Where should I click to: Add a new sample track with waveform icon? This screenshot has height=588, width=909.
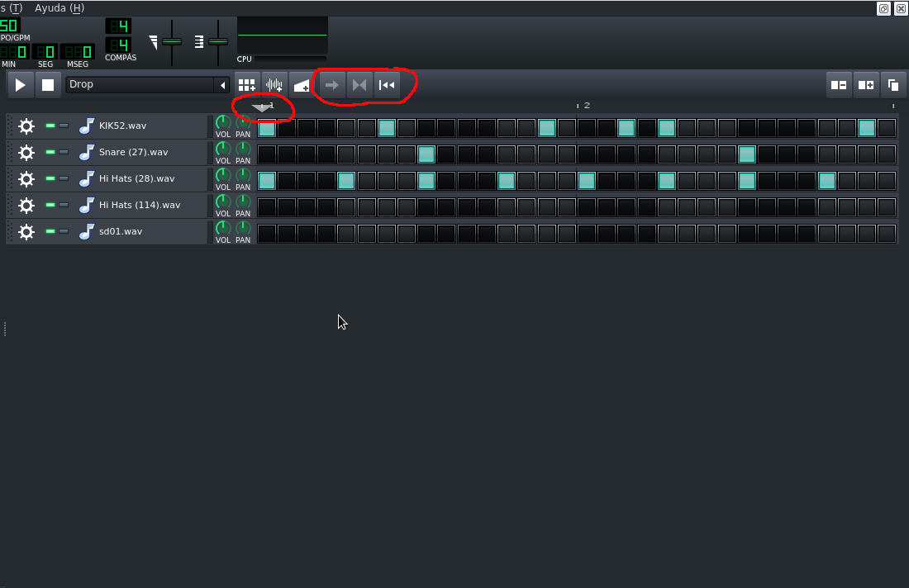click(x=274, y=84)
